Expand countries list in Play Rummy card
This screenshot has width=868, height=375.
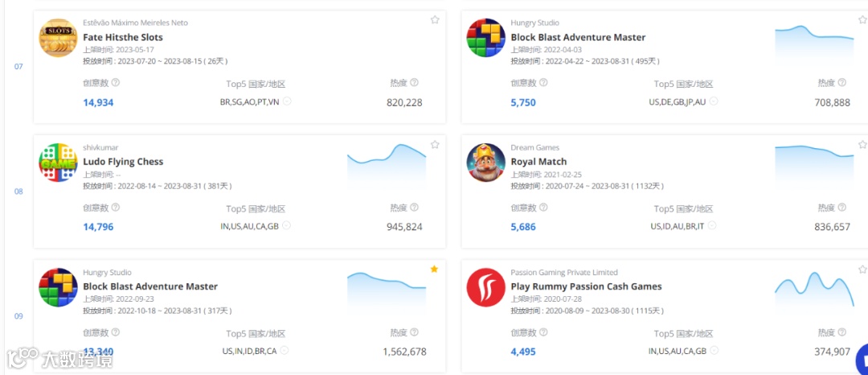coord(714,351)
